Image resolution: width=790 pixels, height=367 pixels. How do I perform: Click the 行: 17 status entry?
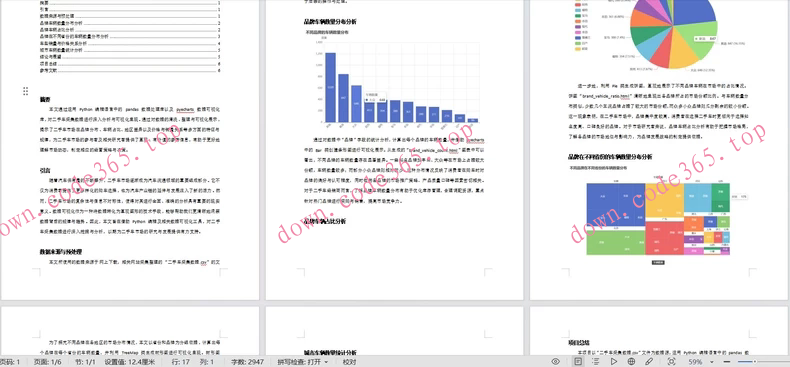pyautogui.click(x=180, y=362)
